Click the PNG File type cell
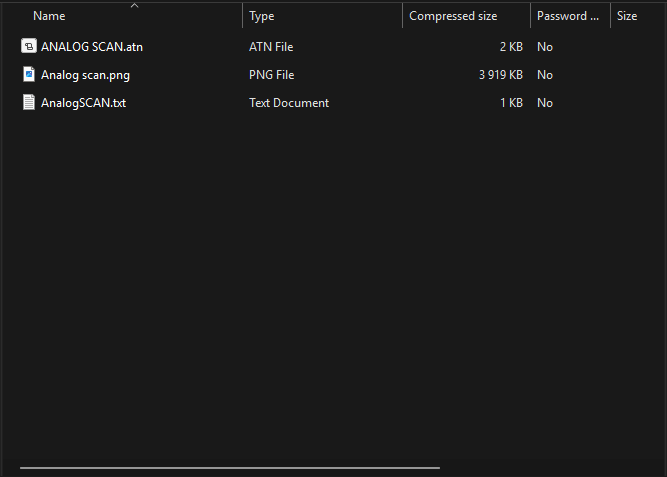This screenshot has height=477, width=667. pos(271,75)
